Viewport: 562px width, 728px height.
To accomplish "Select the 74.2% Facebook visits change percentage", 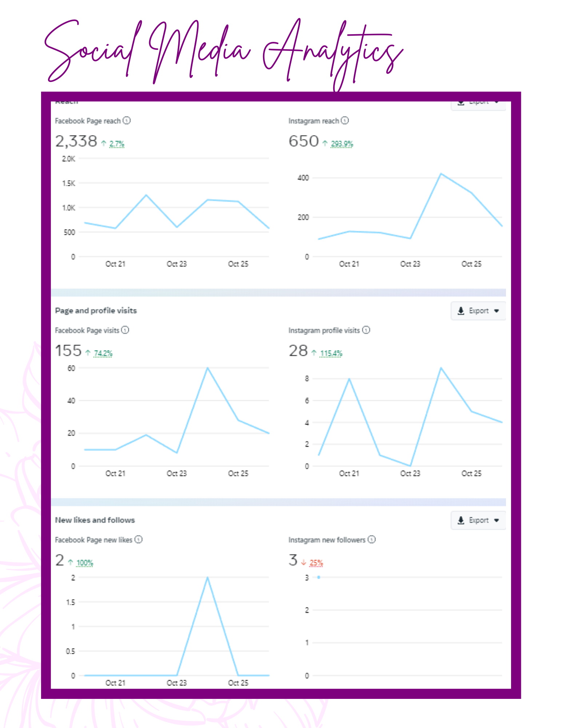I will pos(103,353).
